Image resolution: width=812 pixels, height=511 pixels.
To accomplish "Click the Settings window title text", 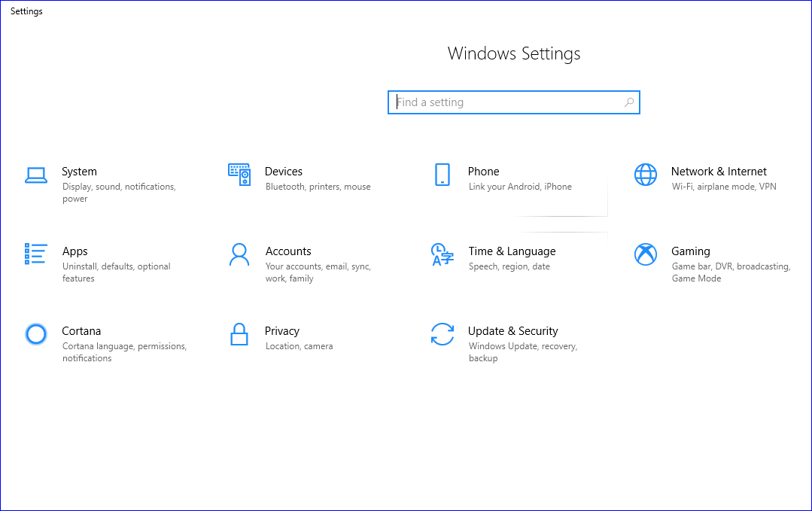I will [x=26, y=11].
